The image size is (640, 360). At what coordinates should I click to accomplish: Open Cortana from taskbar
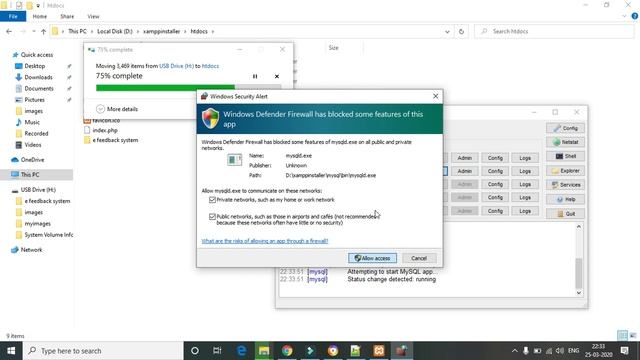(x=195, y=351)
